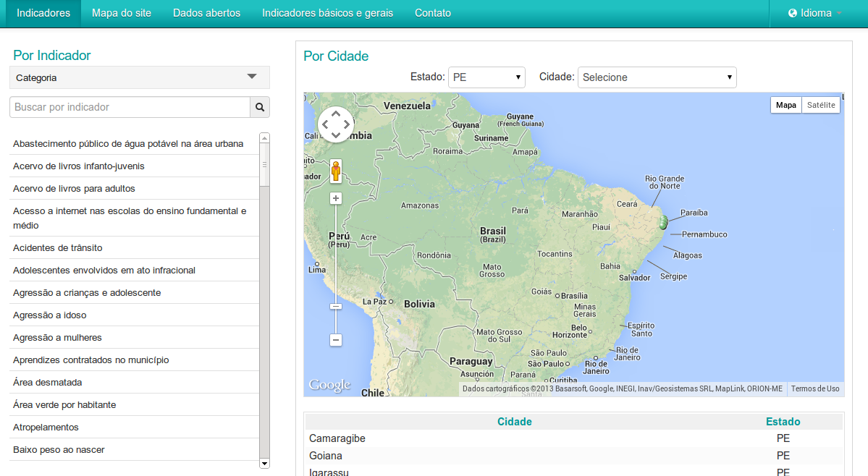Image resolution: width=868 pixels, height=476 pixels.
Task: Click the Por Cidade heading
Action: (x=336, y=56)
